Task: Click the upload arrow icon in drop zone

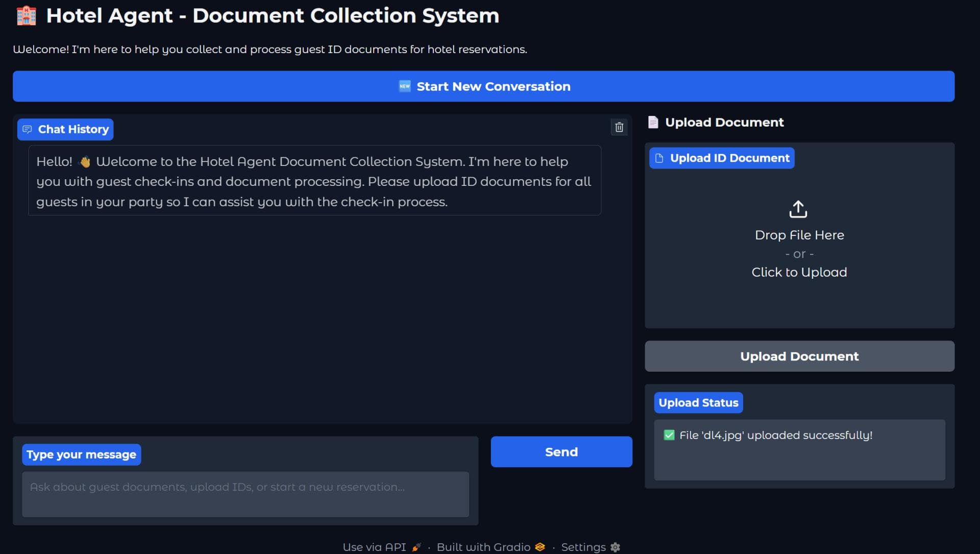Action: tap(798, 209)
